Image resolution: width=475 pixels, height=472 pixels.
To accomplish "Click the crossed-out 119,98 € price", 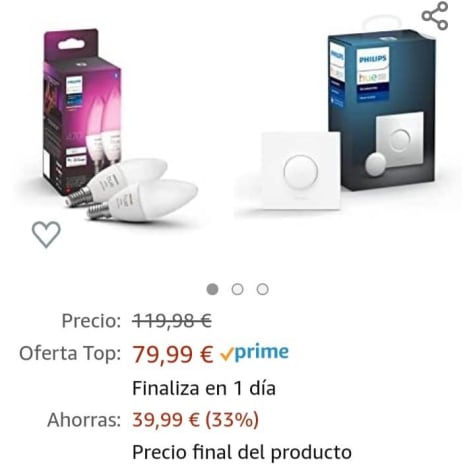I will (172, 321).
